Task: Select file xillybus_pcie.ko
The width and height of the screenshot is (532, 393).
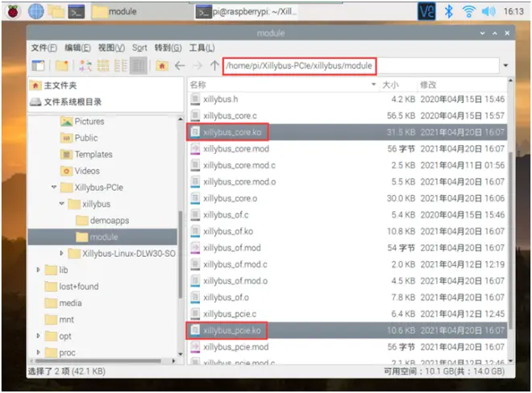Action: pyautogui.click(x=347, y=330)
